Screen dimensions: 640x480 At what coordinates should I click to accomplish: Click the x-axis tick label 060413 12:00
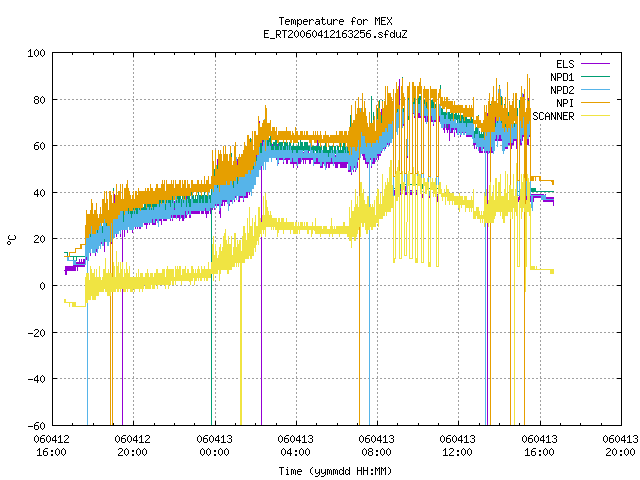tap(458, 446)
